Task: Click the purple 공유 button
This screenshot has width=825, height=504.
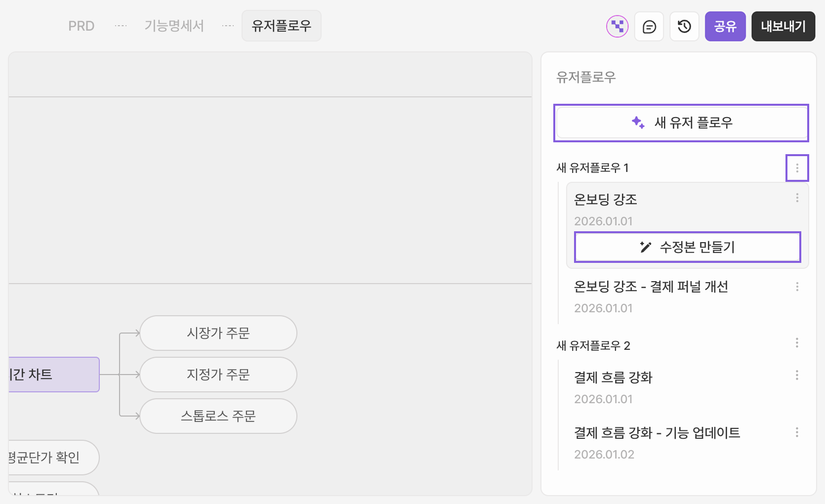Action: 725,26
